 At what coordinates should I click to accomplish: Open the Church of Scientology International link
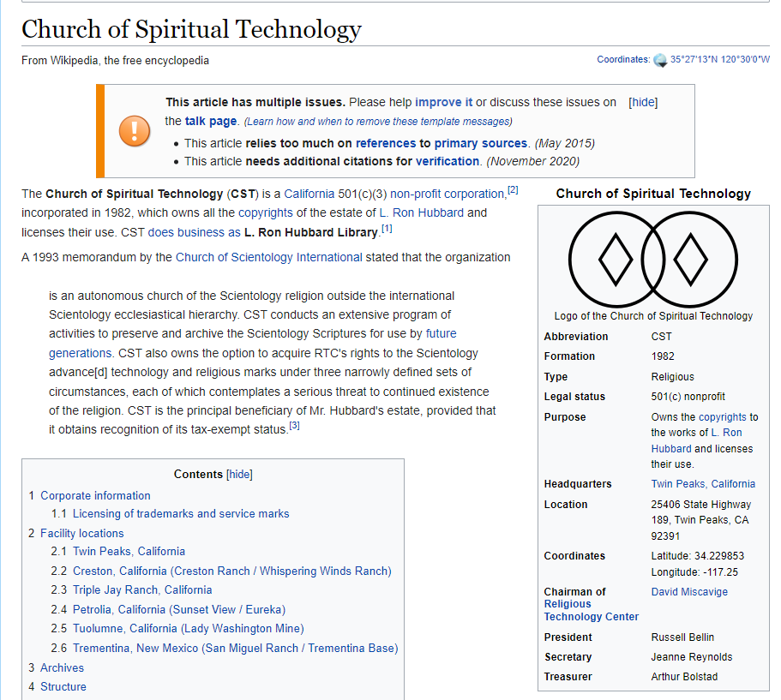269,257
